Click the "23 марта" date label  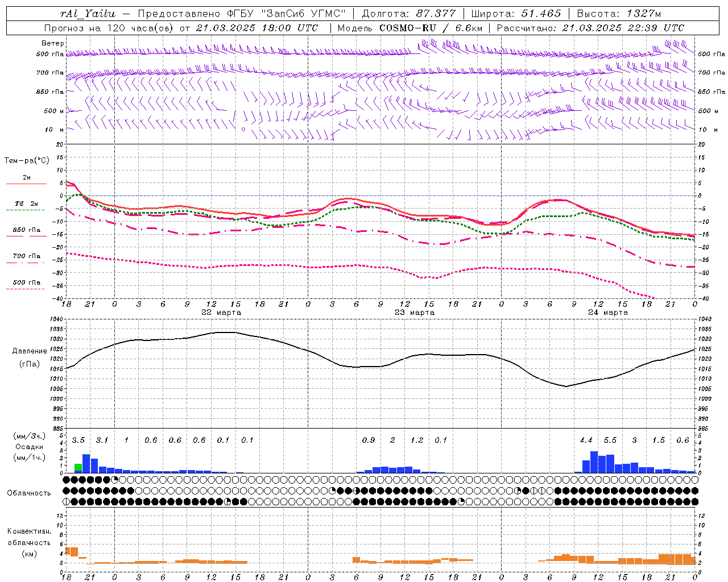(x=415, y=312)
